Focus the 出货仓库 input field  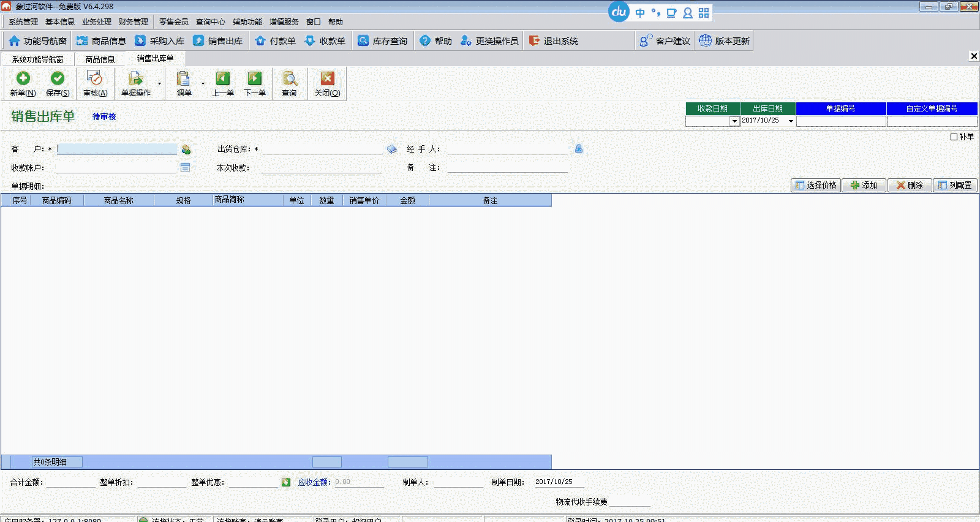click(322, 149)
